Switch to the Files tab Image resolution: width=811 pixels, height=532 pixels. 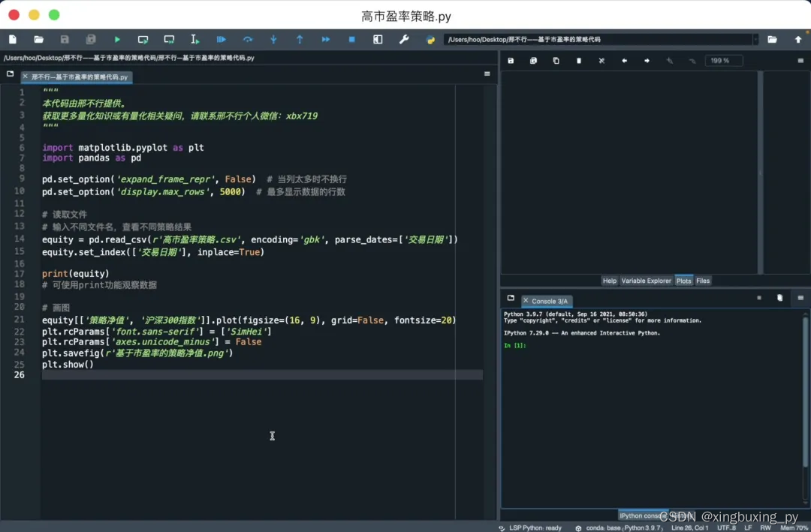tap(702, 281)
